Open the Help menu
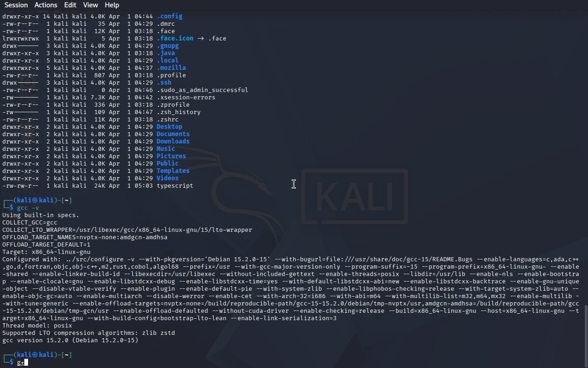The height and width of the screenshot is (368, 588). pyautogui.click(x=112, y=5)
